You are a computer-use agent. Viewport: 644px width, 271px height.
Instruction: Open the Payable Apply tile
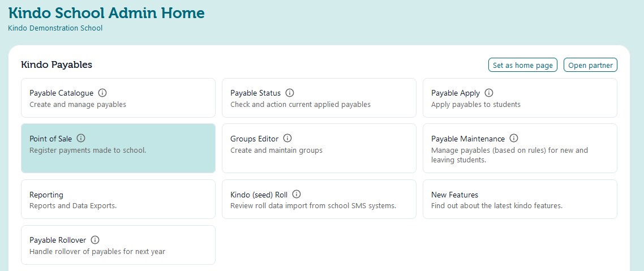coord(520,98)
